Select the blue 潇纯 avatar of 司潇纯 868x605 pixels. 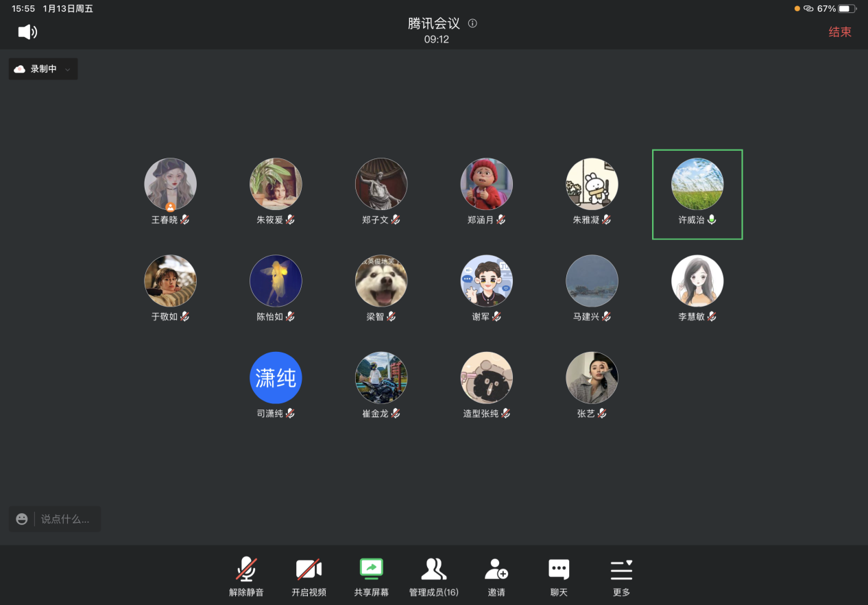pyautogui.click(x=276, y=378)
